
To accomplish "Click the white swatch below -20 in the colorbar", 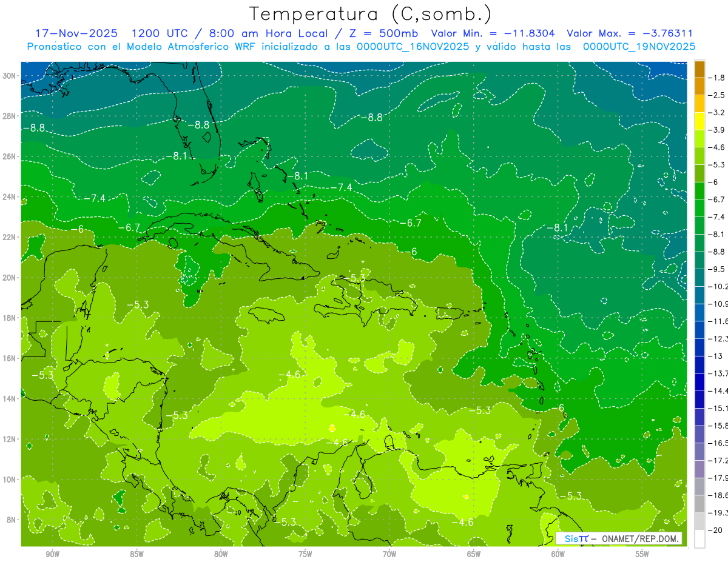I will coord(699,538).
